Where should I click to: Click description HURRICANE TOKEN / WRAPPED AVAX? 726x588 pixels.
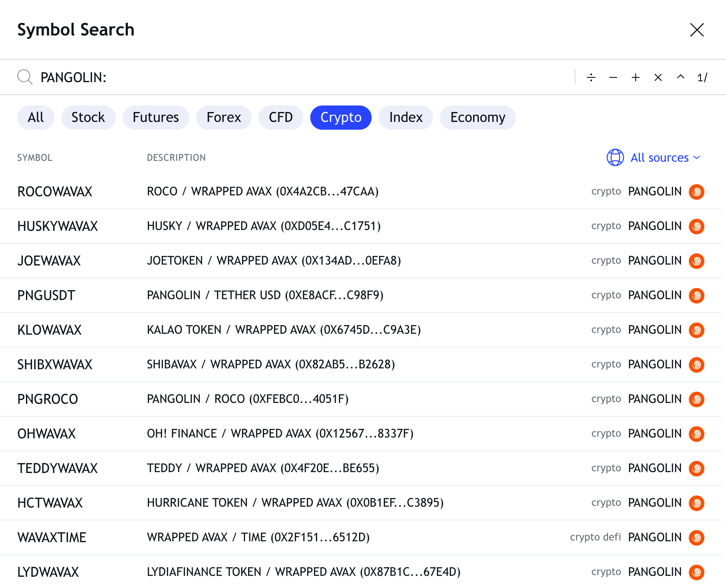pyautogui.click(x=295, y=503)
